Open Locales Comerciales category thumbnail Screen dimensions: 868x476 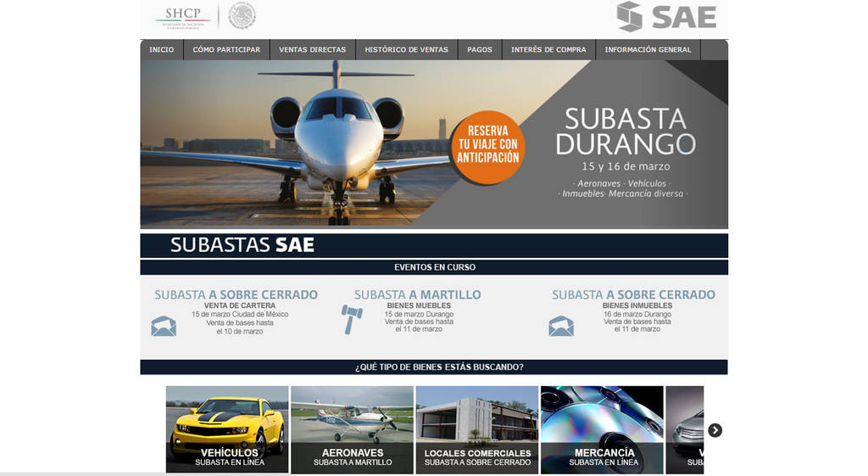pyautogui.click(x=477, y=429)
